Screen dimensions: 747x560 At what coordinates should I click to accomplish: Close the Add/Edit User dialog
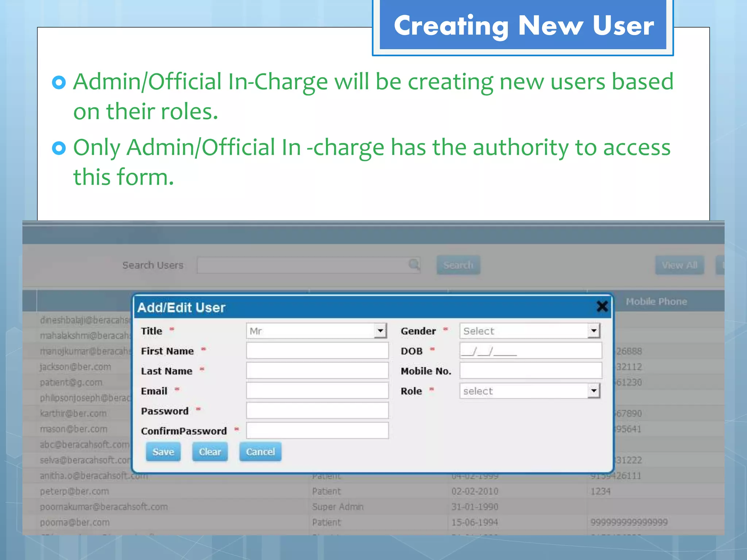click(x=602, y=306)
